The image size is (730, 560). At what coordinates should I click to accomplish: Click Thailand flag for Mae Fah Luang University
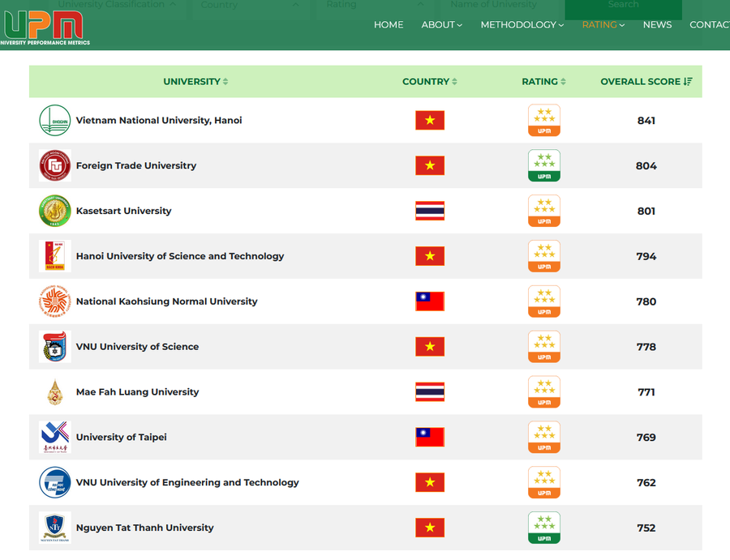click(430, 392)
